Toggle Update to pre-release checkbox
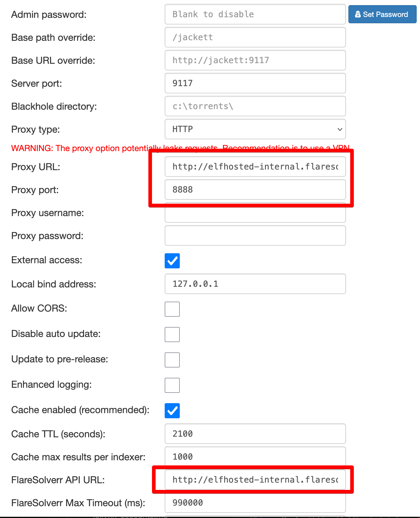The height and width of the screenshot is (518, 420). click(172, 360)
